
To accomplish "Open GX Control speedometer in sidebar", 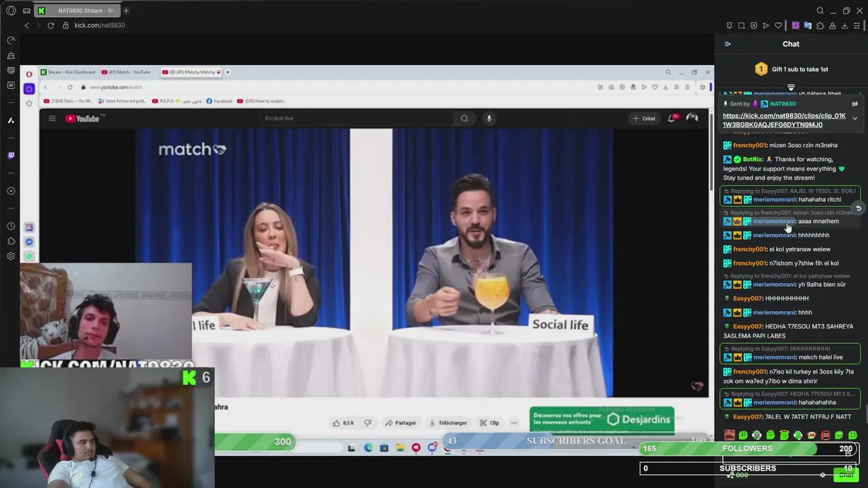I will (x=11, y=41).
